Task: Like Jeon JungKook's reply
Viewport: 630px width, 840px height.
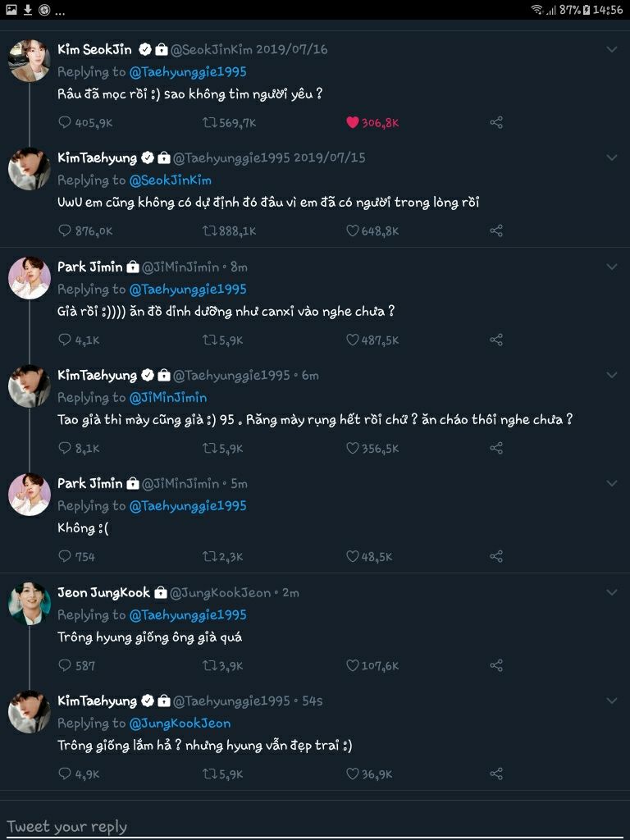Action: coord(353,665)
